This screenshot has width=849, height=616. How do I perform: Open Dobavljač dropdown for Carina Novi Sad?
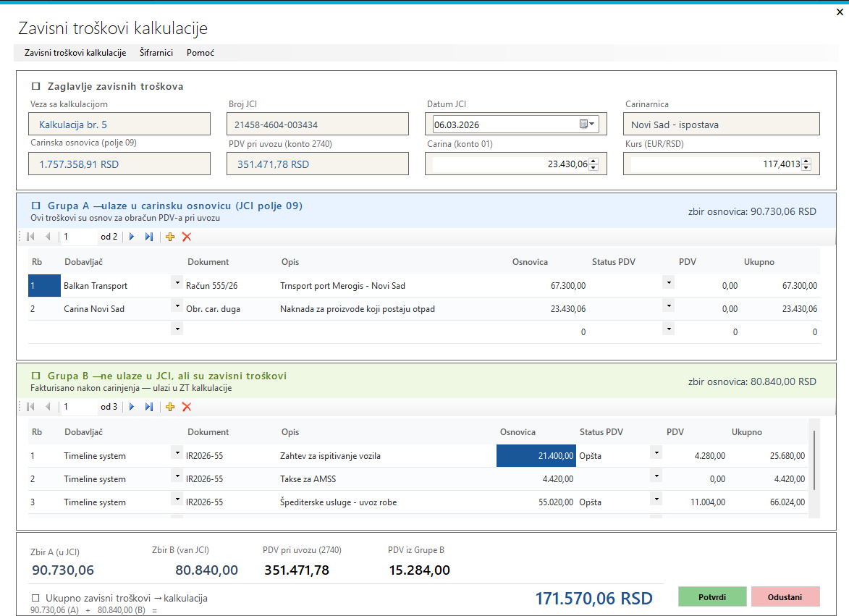[x=177, y=306]
